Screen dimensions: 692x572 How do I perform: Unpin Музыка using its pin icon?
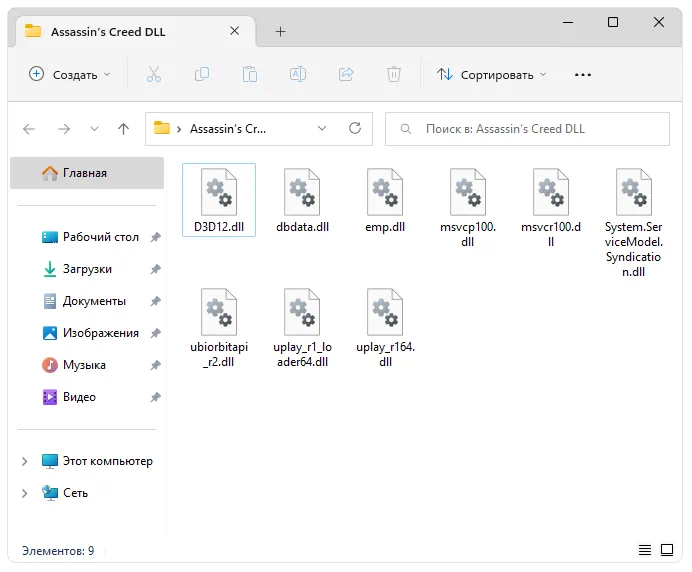[155, 365]
